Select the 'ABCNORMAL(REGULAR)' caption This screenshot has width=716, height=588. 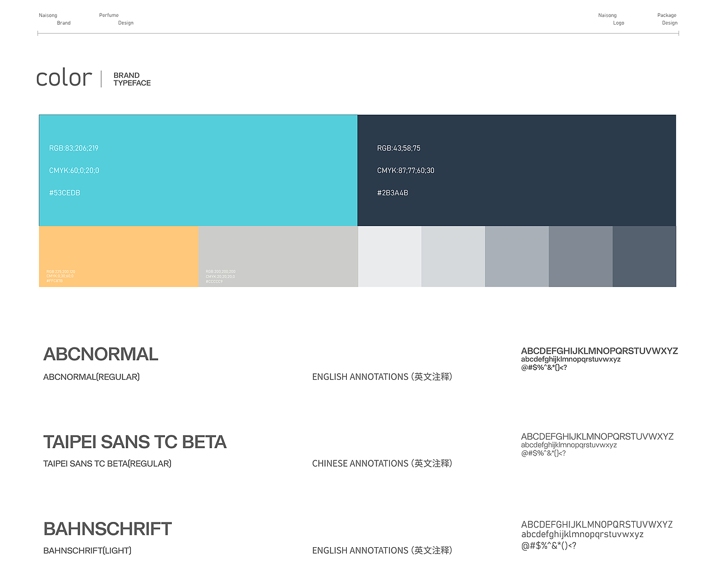click(92, 377)
